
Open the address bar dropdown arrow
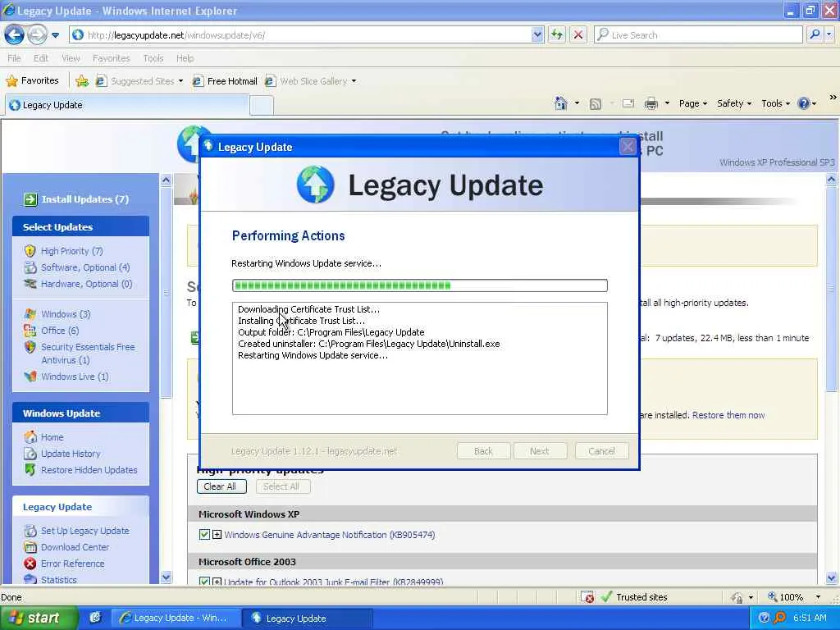(537, 34)
